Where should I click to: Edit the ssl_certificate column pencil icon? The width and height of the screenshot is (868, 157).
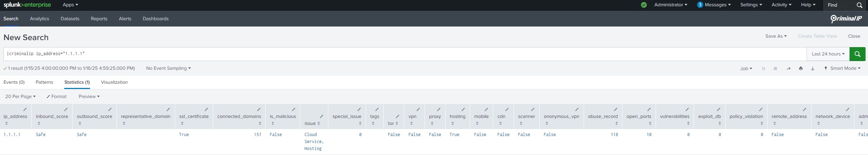(206, 110)
